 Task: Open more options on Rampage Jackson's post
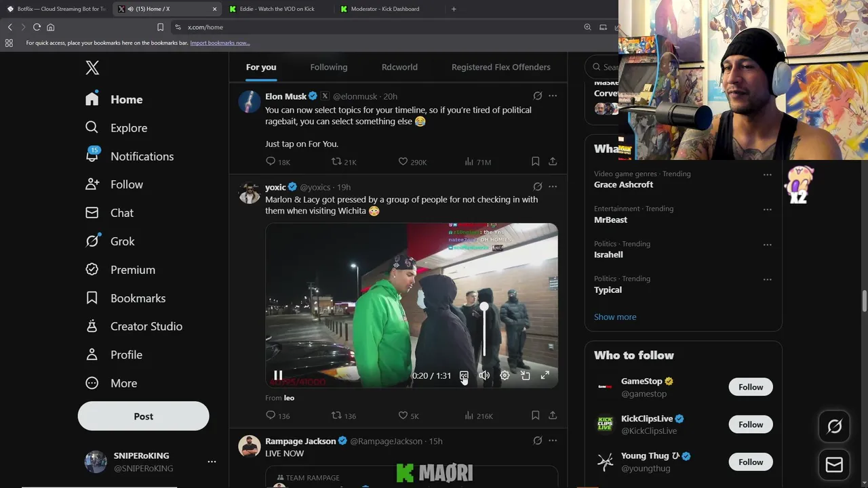[x=553, y=441]
